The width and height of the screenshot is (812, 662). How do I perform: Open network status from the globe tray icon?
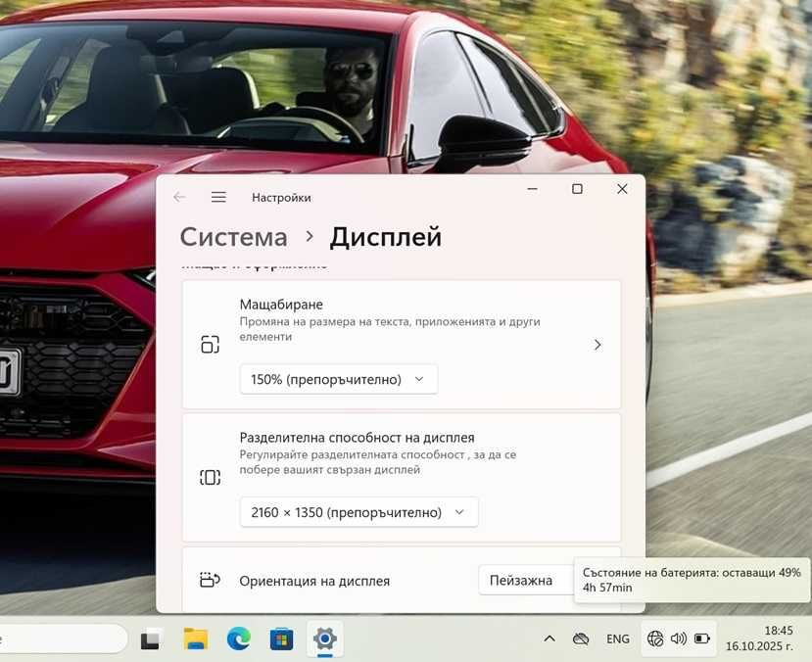(655, 639)
